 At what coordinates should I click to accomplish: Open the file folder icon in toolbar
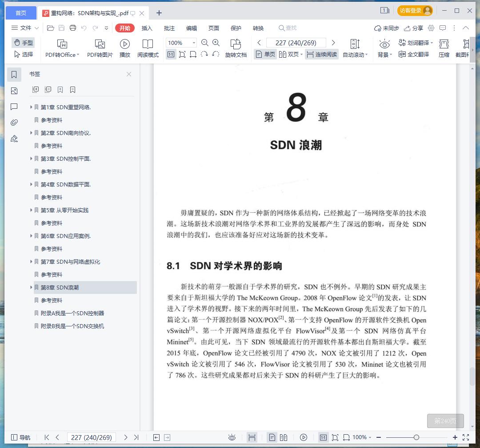(51, 28)
